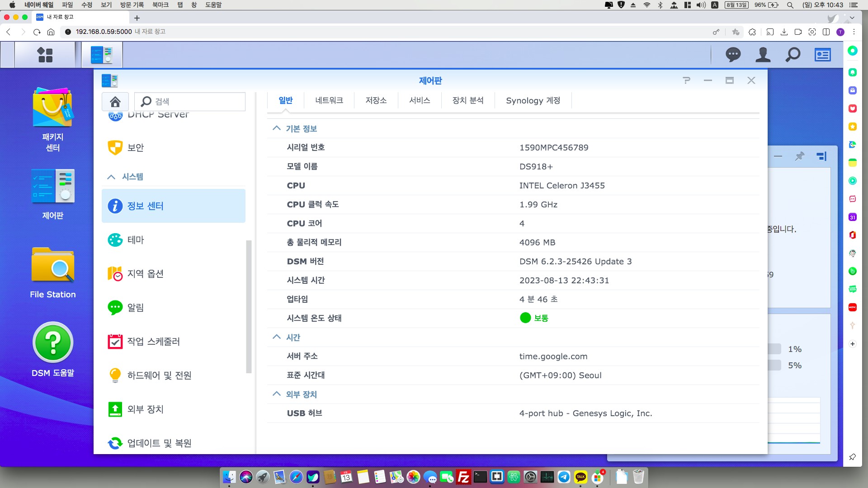Collapse the 기본 정보 section
This screenshot has width=868, height=488.
pos(277,128)
